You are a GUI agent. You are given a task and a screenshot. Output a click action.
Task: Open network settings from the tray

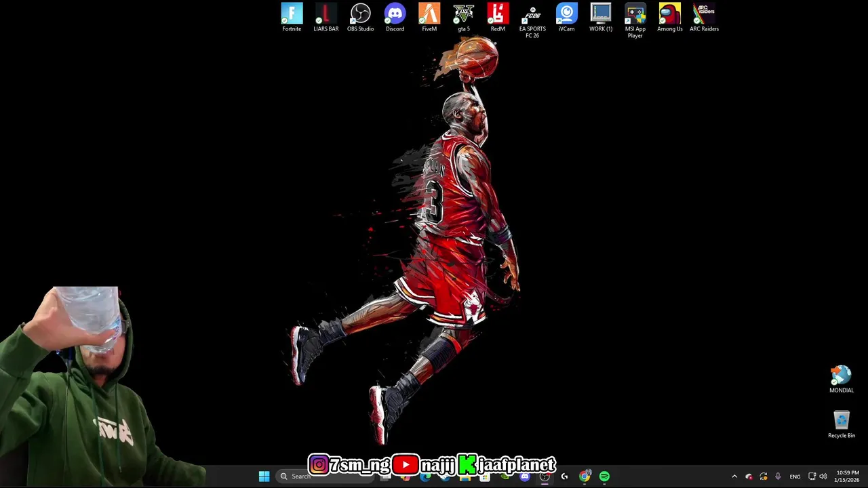point(812,476)
